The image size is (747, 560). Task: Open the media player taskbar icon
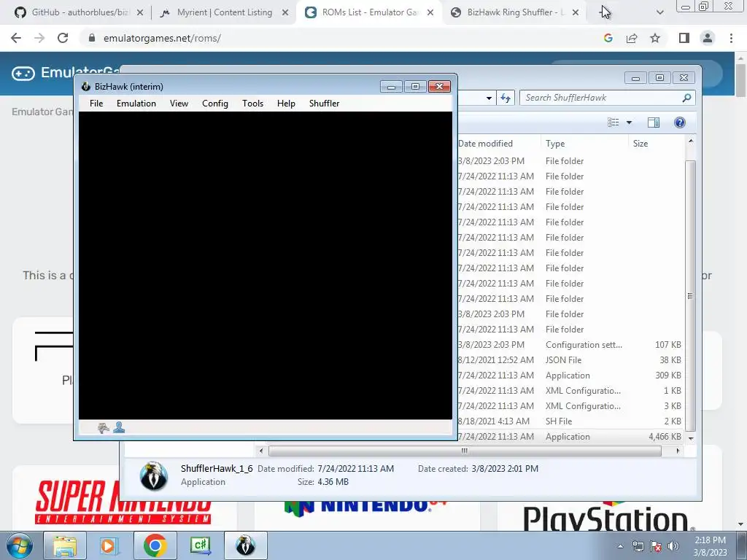click(x=108, y=545)
